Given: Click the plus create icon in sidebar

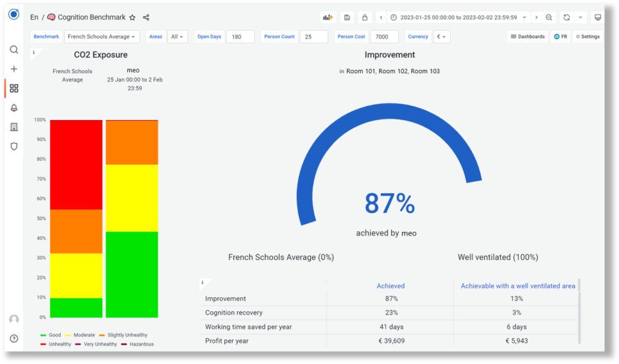Looking at the screenshot, I should tap(14, 69).
